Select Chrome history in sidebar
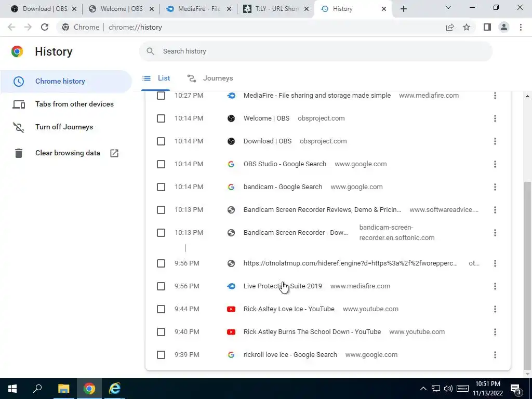This screenshot has width=532, height=399. [66, 82]
